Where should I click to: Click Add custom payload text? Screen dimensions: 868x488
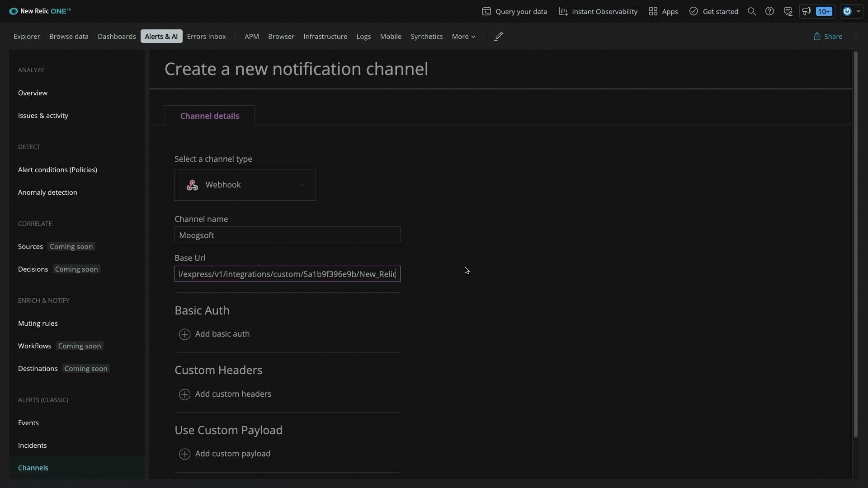coord(233,453)
